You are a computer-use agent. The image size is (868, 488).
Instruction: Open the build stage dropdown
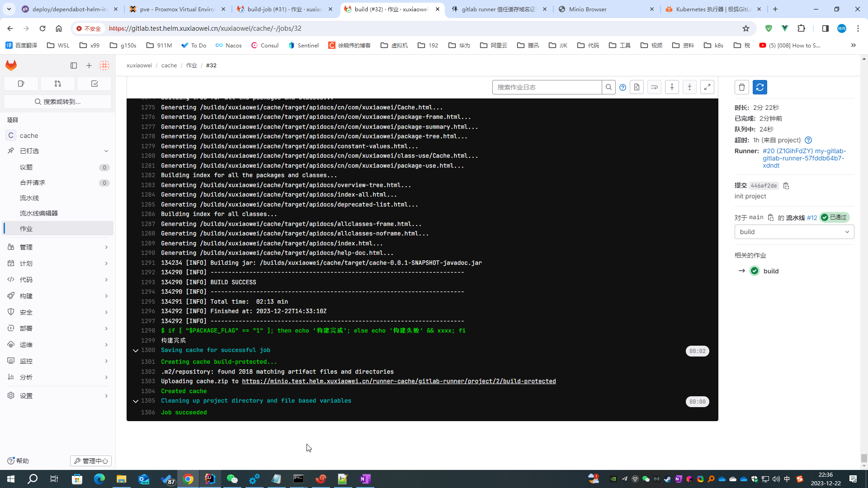pyautogui.click(x=794, y=232)
